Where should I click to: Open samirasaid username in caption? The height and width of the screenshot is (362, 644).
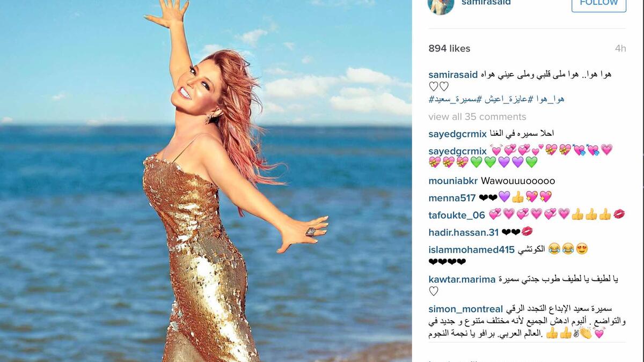(x=453, y=74)
